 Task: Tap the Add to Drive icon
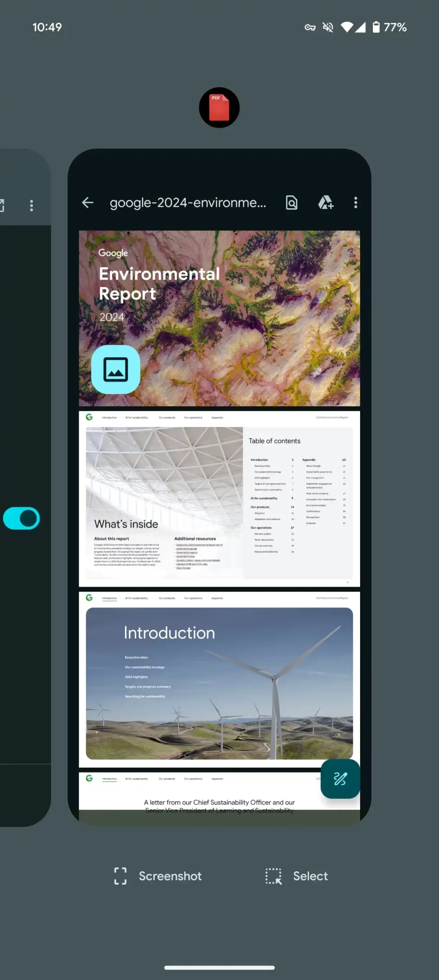pos(325,203)
